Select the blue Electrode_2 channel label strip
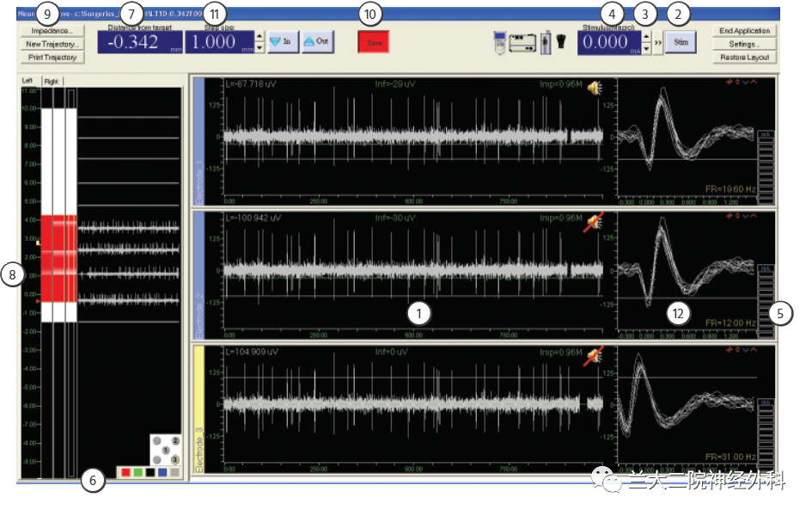The height and width of the screenshot is (516, 812). [x=199, y=275]
